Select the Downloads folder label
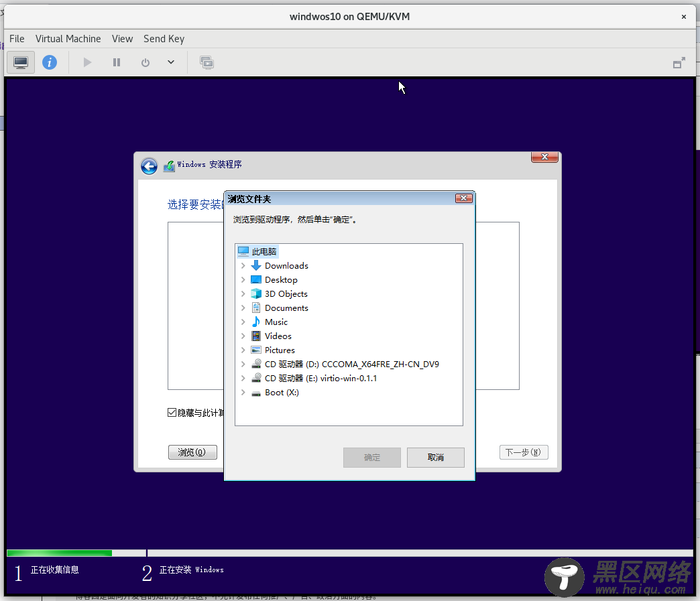700x601 pixels. tap(286, 265)
